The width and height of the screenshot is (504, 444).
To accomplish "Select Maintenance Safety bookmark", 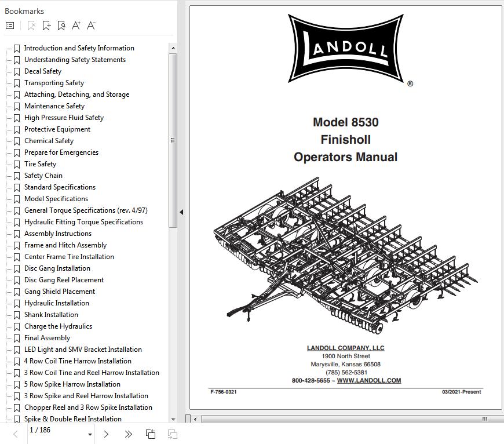I will 54,105.
